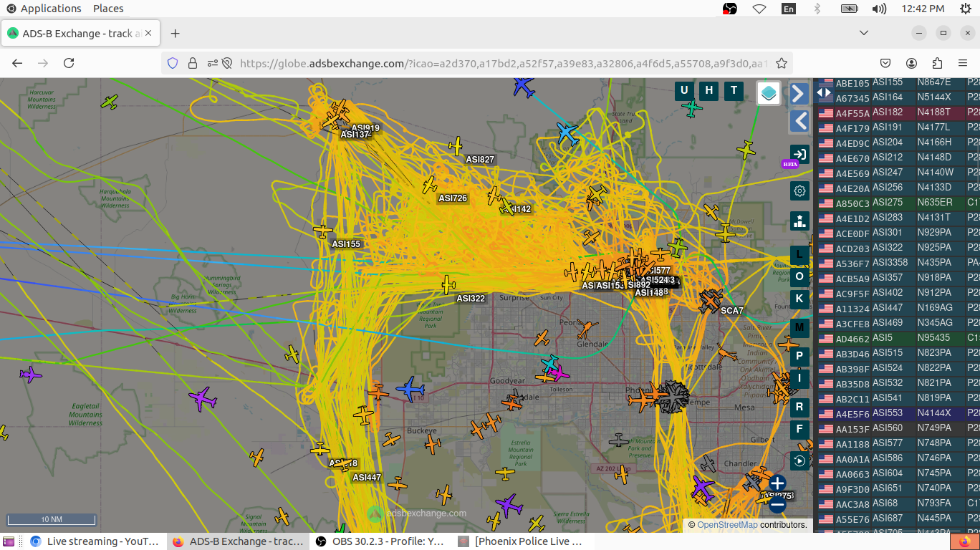Click registration N793FA in the table
Screen dimensions: 980x550
click(x=934, y=503)
